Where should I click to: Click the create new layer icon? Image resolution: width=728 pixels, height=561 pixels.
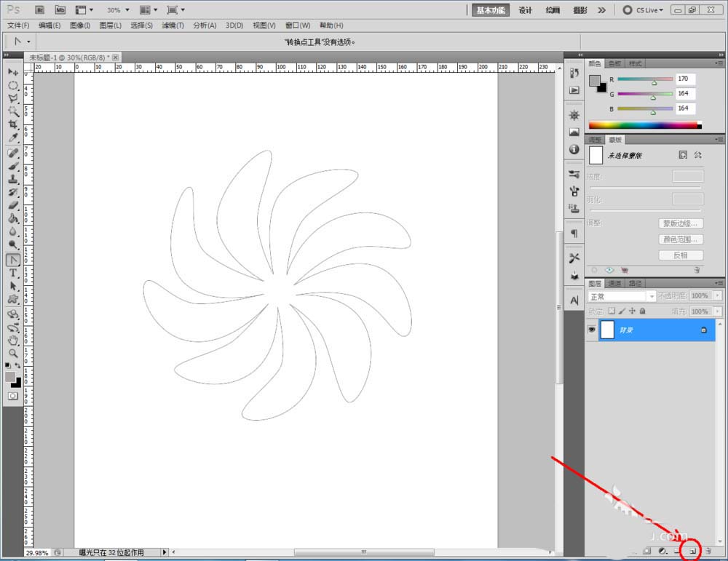(x=692, y=552)
